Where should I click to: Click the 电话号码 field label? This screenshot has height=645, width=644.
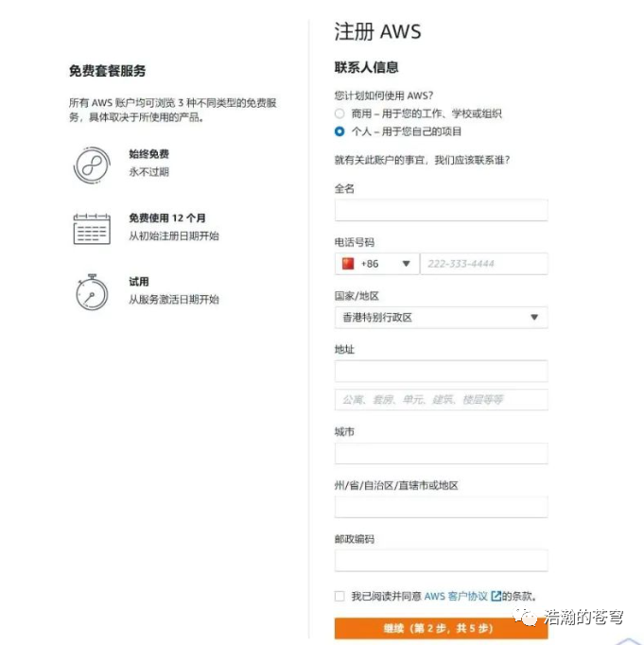pos(354,242)
